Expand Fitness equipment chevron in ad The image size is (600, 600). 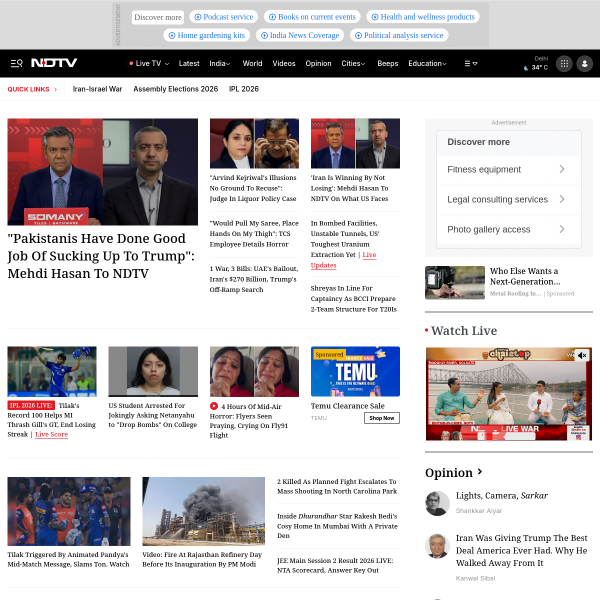coord(562,169)
